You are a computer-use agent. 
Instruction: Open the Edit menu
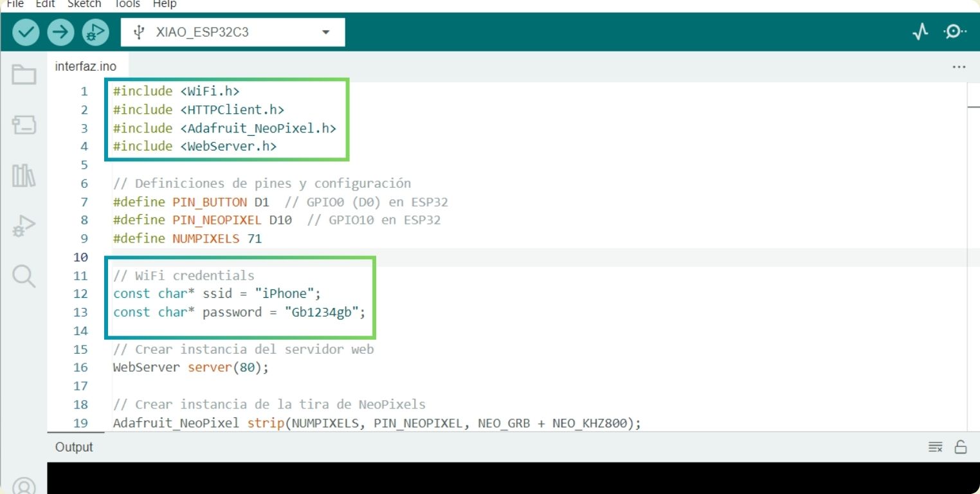click(44, 4)
